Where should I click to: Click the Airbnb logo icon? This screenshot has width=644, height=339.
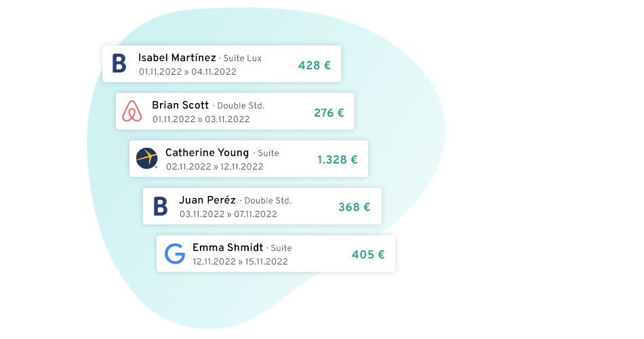pos(132,111)
